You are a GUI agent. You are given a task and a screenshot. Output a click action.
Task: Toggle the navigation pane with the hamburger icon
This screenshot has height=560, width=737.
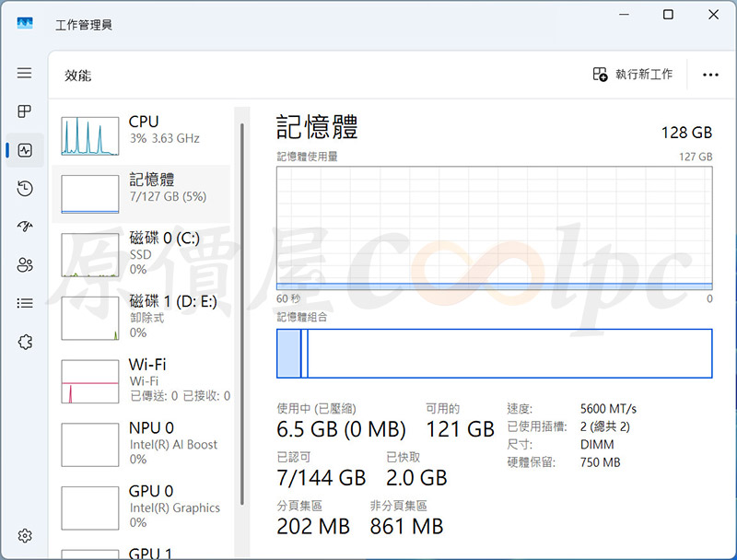pyautogui.click(x=25, y=74)
